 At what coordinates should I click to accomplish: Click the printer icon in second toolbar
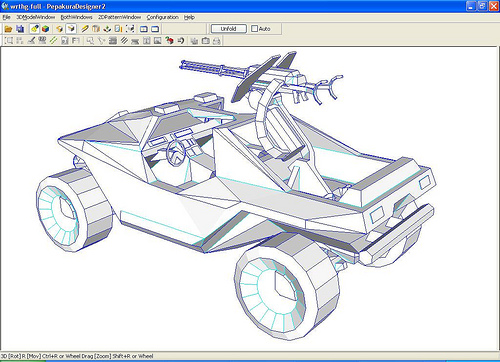[x=217, y=41]
